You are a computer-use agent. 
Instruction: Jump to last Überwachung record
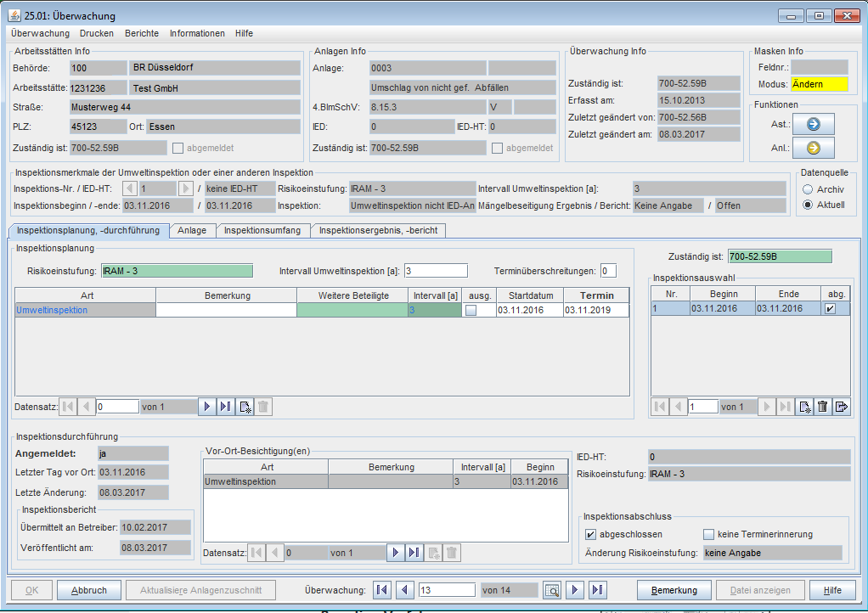click(597, 590)
